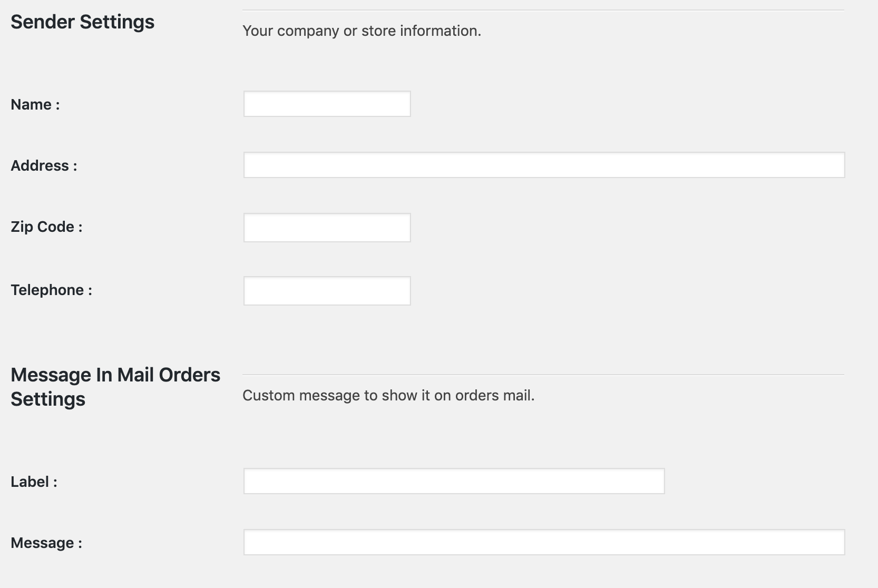The height and width of the screenshot is (588, 878).
Task: Click "Custom message to show it on orders mail." text
Action: pos(388,395)
